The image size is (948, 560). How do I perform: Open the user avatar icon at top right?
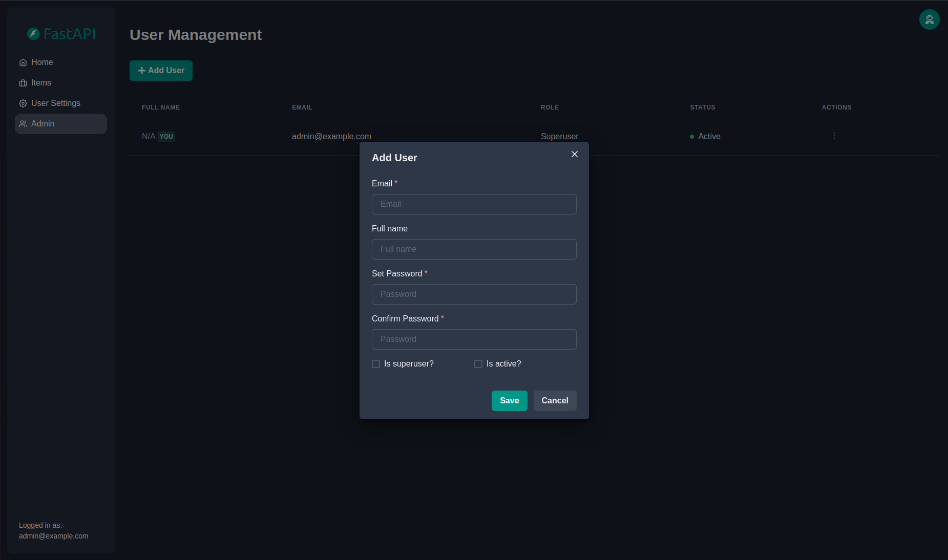coord(929,19)
